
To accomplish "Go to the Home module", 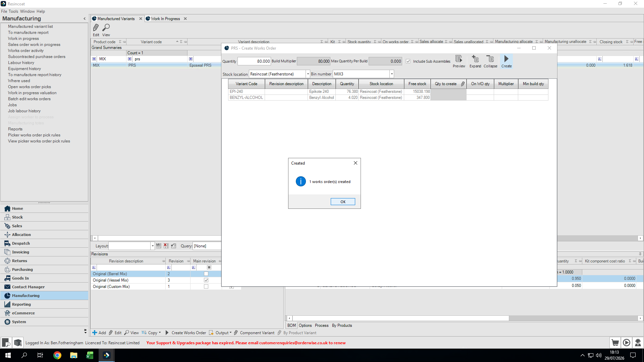I will pos(45,208).
